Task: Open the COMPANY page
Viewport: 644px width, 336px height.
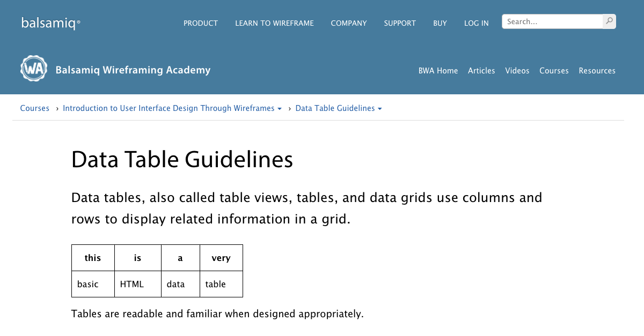Action: click(x=349, y=23)
